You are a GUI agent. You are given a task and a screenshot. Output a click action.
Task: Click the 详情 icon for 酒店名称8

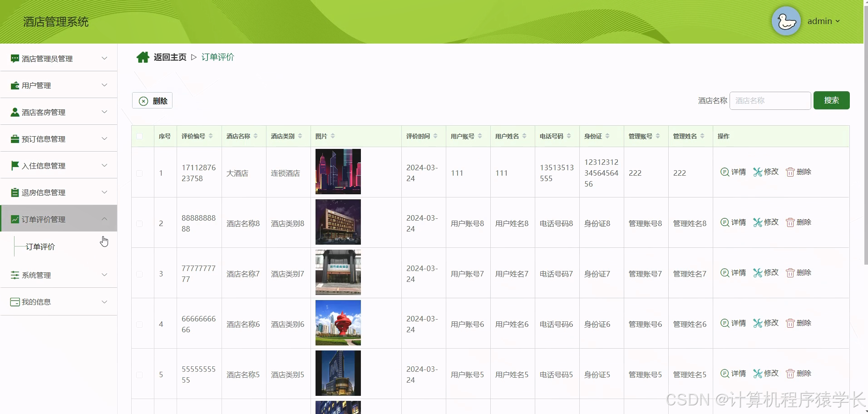[725, 222]
